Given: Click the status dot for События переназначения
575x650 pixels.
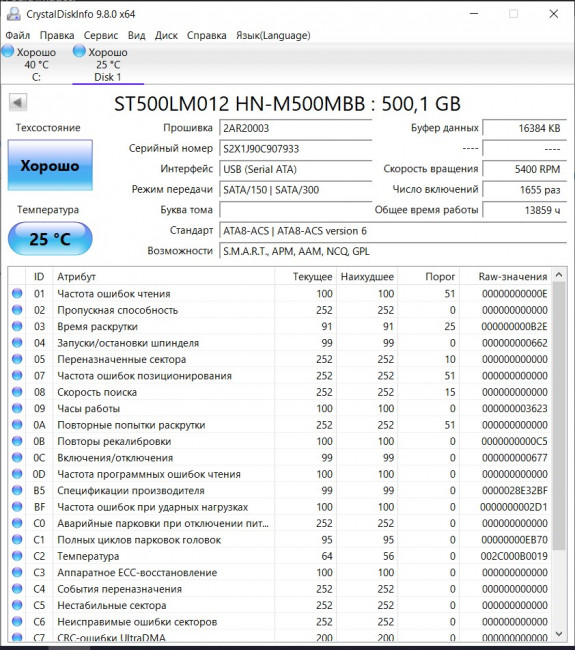Looking at the screenshot, I should pyautogui.click(x=17, y=589).
